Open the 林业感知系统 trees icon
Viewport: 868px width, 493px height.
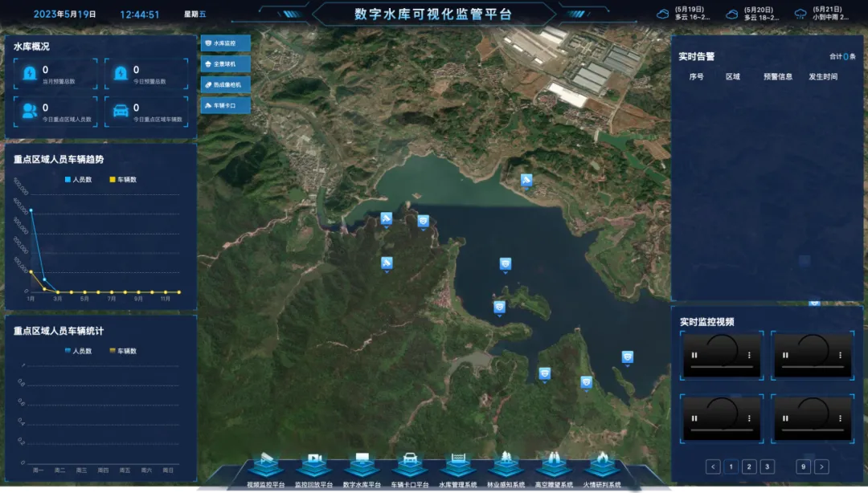[506, 463]
